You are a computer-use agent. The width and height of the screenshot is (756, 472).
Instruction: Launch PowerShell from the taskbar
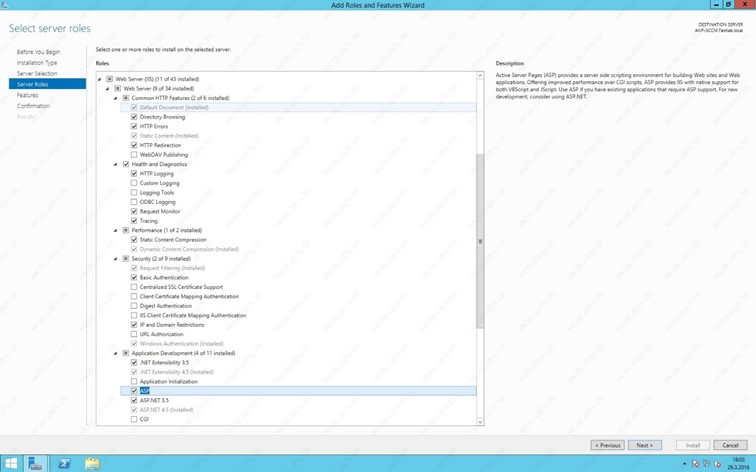pos(64,463)
